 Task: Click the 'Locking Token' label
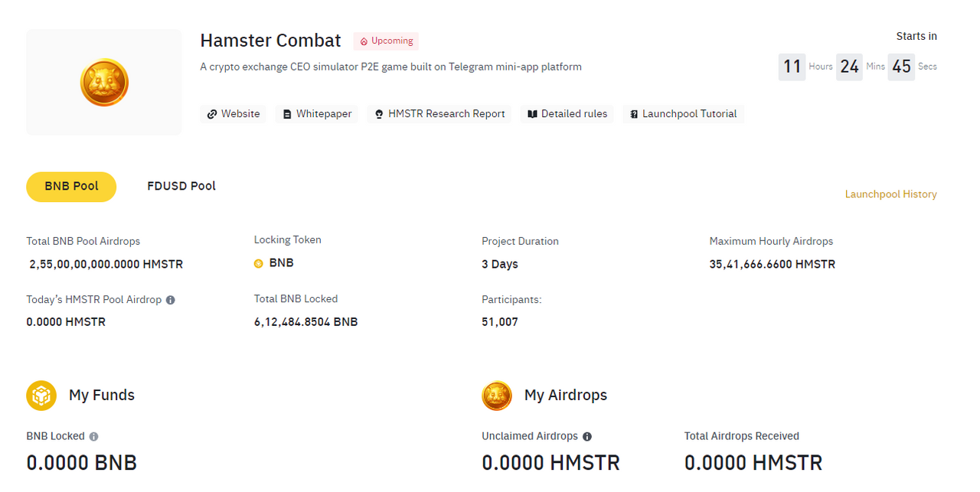click(288, 239)
